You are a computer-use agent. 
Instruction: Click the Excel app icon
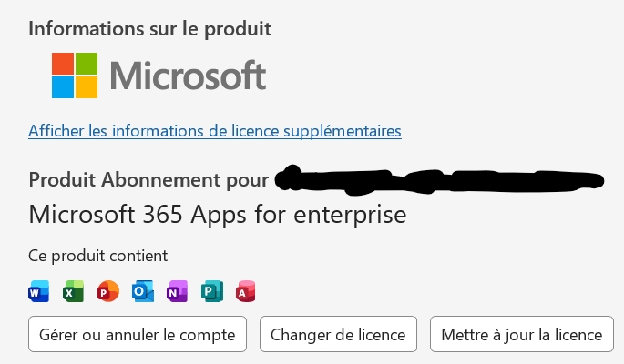[74, 291]
